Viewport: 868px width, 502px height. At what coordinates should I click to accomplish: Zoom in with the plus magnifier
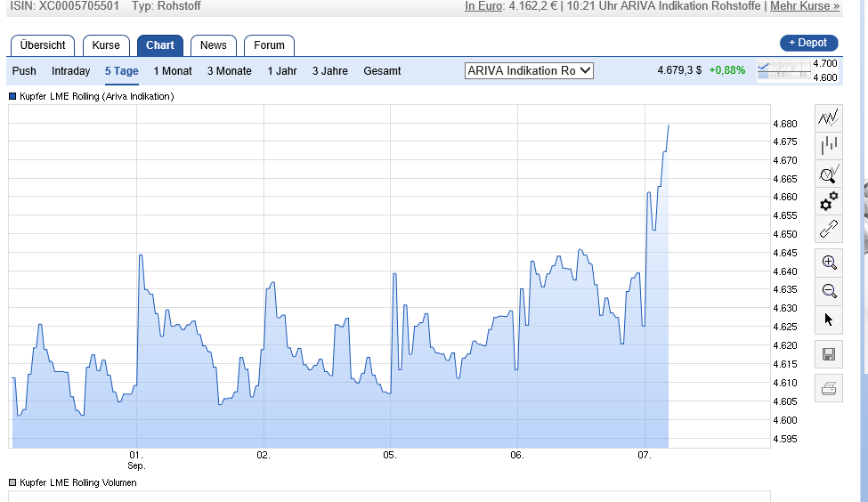829,263
